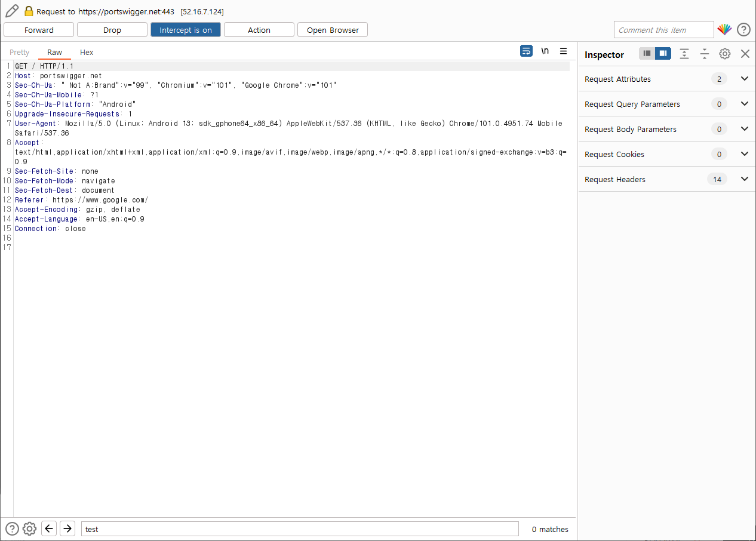This screenshot has height=541, width=756.
Task: Click the Sec-Ch-Ua-Mobile header line
Action: pyautogui.click(x=57, y=95)
